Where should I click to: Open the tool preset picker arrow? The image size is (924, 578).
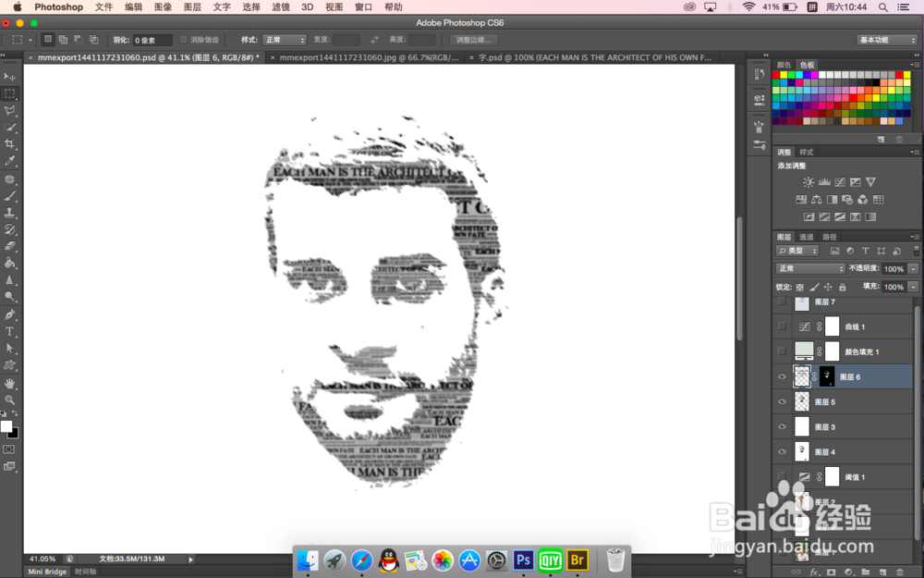(30, 40)
